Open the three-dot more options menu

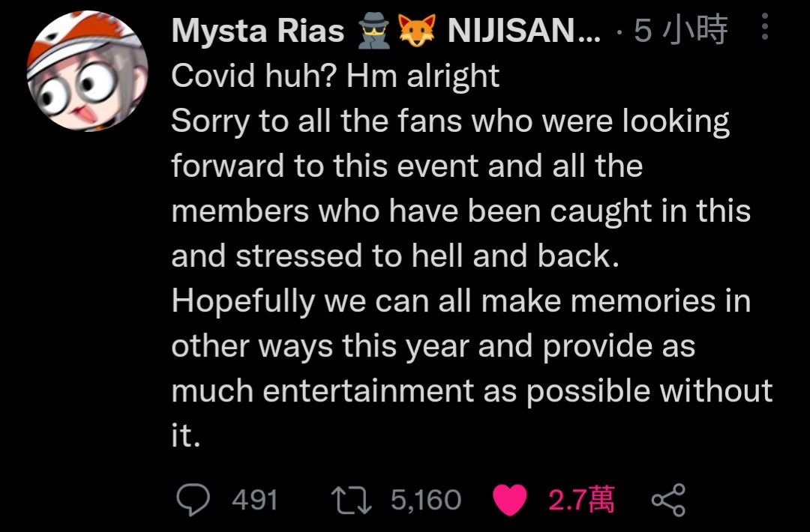point(765,27)
